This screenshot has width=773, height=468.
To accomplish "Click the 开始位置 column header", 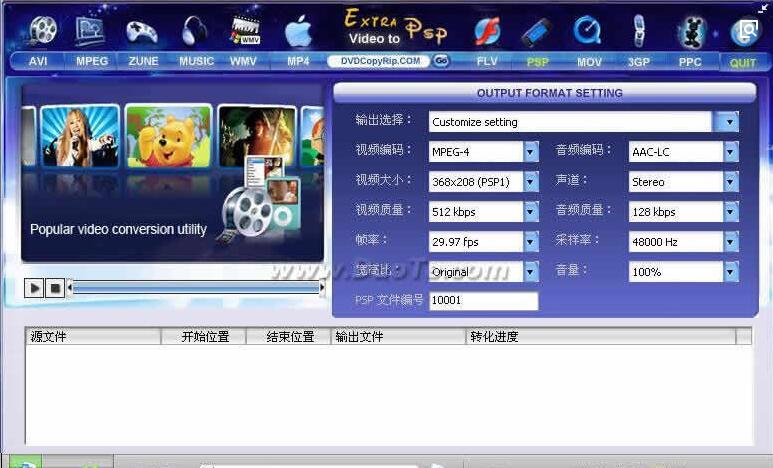I will (203, 337).
